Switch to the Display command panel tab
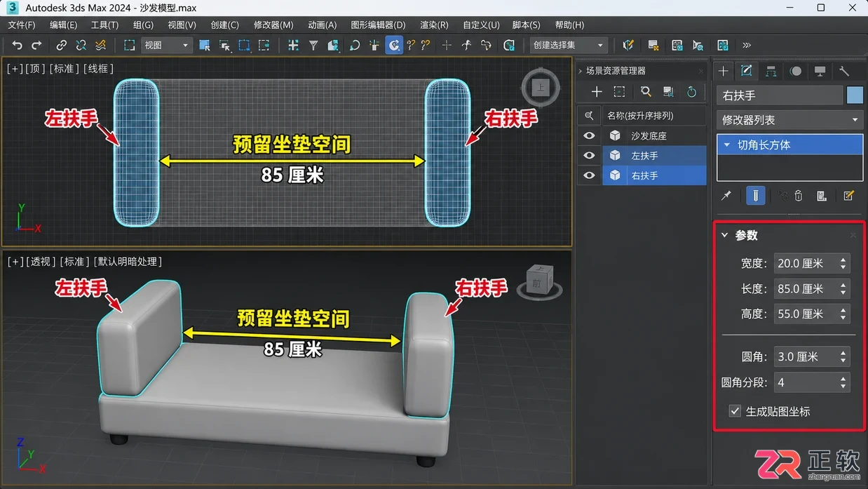This screenshot has width=868, height=489. 820,71
